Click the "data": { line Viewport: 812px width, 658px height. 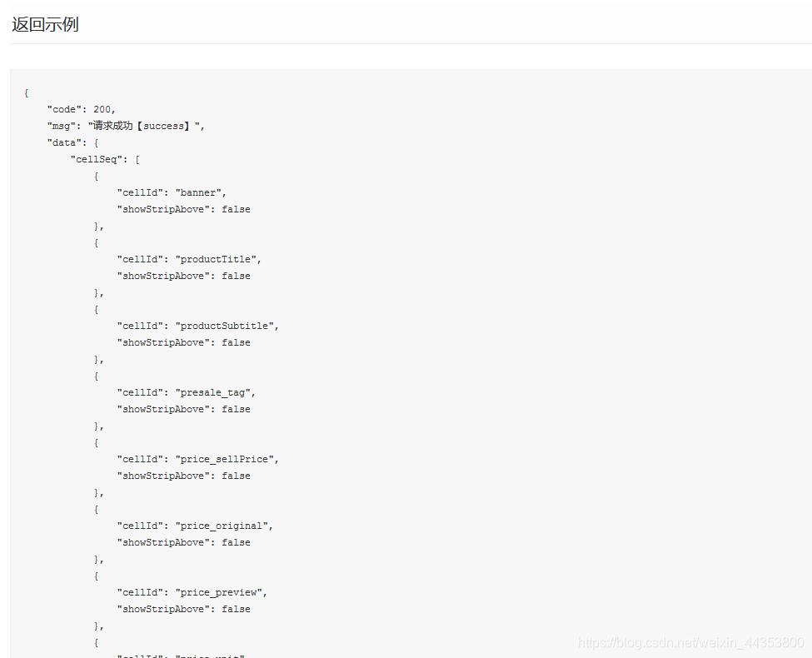(x=73, y=142)
